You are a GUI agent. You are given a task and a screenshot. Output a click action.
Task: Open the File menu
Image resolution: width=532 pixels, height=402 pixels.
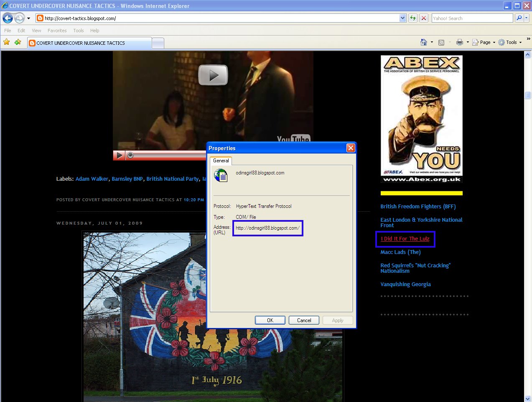(x=8, y=31)
